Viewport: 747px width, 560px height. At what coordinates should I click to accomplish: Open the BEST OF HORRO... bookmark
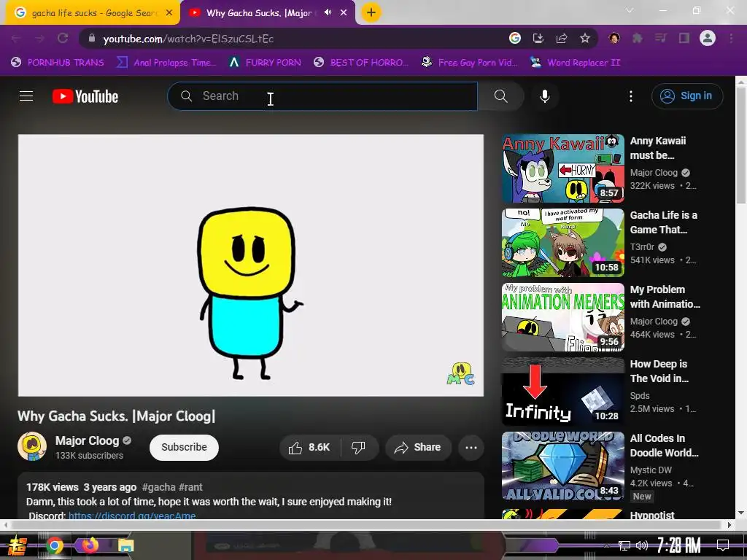360,63
